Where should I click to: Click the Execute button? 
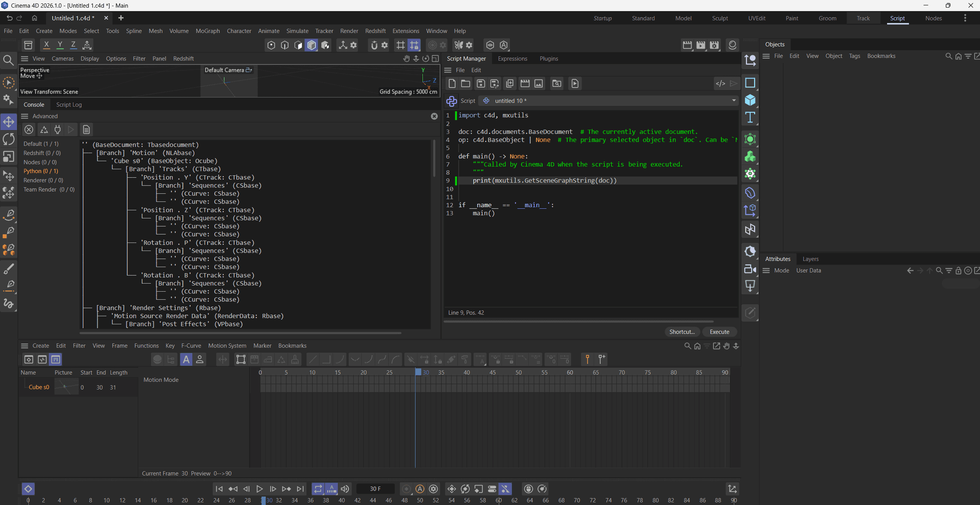coord(719,332)
